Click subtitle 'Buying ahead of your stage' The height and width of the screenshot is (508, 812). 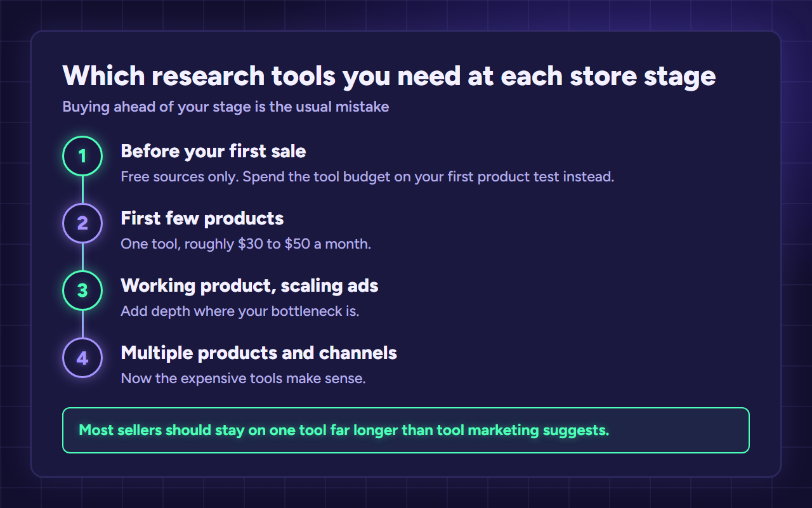(157, 107)
